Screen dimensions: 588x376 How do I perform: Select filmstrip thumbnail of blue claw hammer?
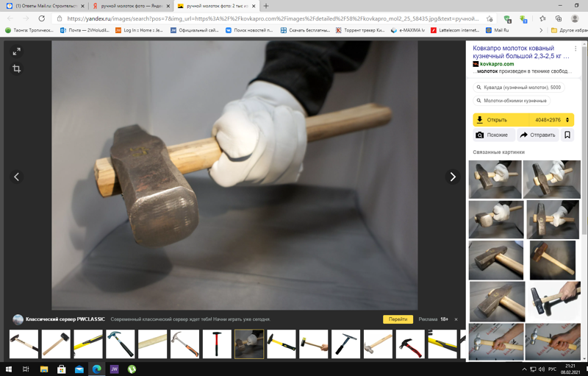pos(121,344)
